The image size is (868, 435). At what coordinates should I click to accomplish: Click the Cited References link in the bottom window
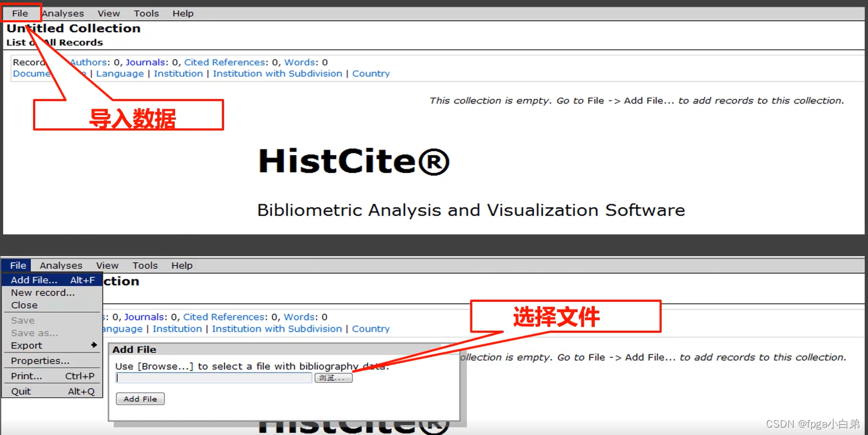224,317
